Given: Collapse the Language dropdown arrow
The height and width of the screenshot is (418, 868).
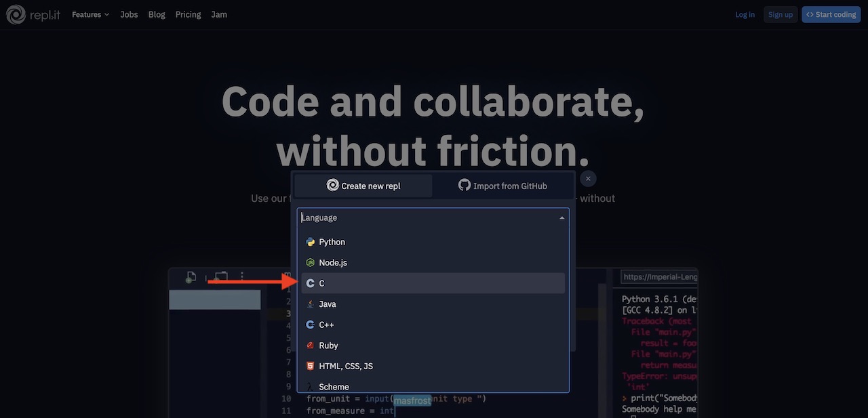Looking at the screenshot, I should pos(561,218).
